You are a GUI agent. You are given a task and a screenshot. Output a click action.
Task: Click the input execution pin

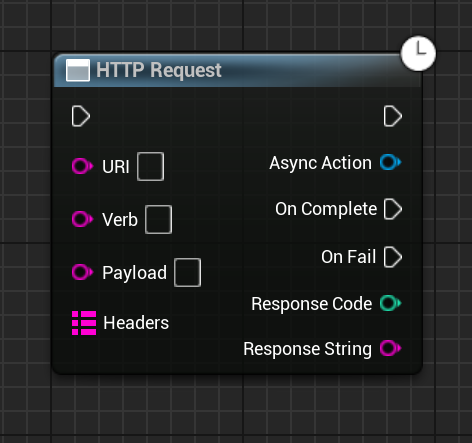tap(81, 116)
